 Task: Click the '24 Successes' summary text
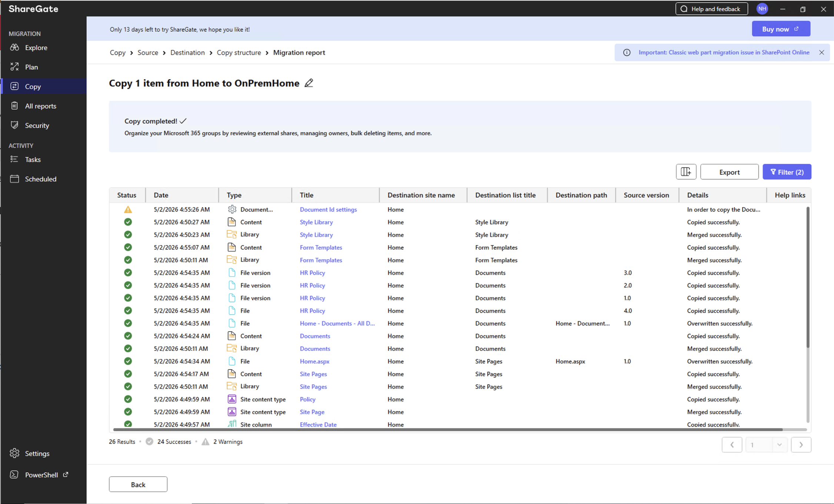174,441
